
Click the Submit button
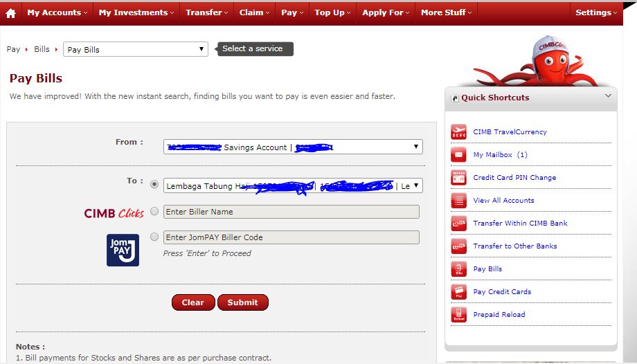(242, 302)
